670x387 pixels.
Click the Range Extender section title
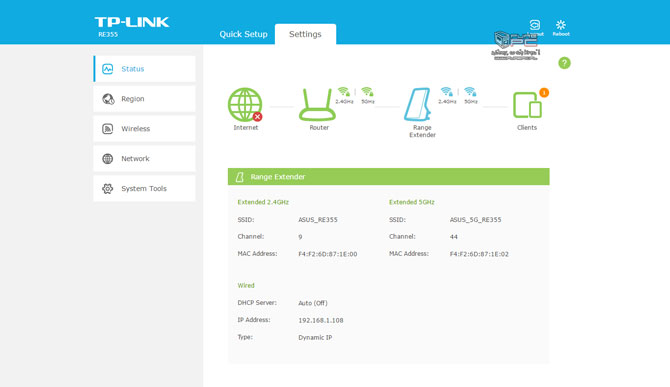[x=278, y=177]
